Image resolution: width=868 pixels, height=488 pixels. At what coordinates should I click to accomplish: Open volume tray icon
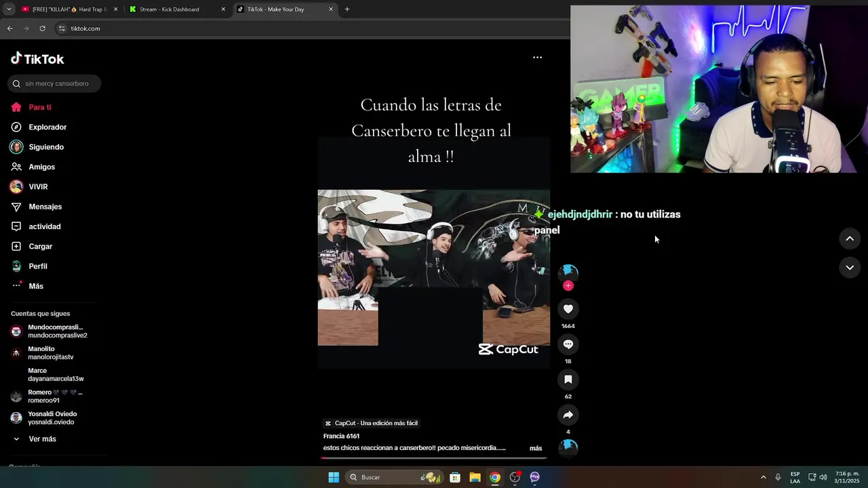click(823, 477)
